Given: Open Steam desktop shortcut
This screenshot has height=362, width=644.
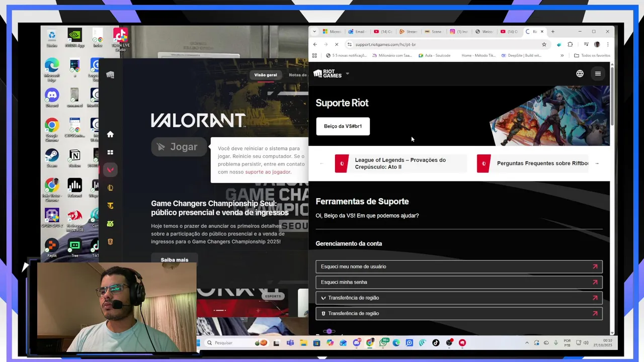Looking at the screenshot, I should (52, 158).
